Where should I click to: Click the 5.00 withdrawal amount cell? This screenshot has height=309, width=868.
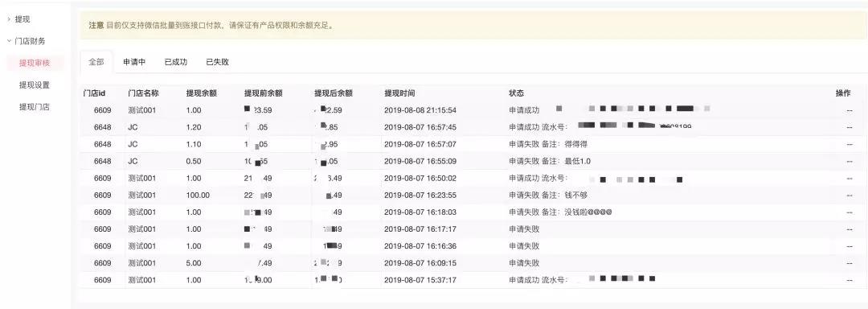(x=194, y=263)
